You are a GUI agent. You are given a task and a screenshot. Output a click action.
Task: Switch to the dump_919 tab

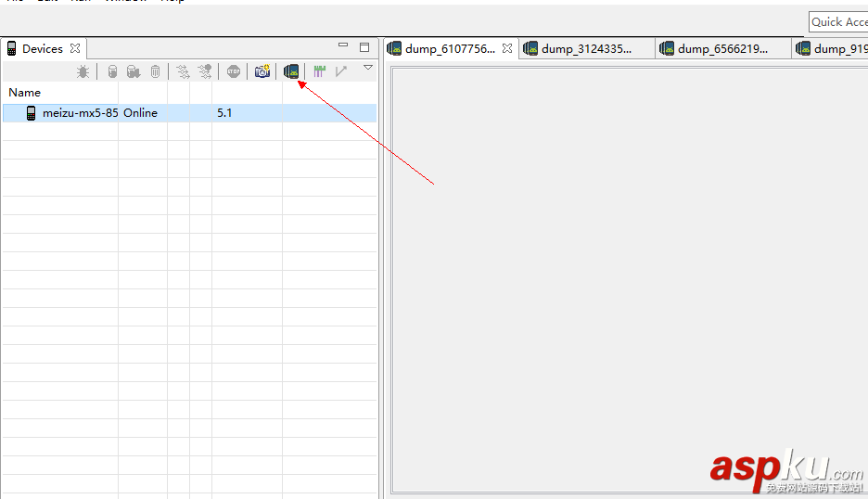pyautogui.click(x=832, y=49)
